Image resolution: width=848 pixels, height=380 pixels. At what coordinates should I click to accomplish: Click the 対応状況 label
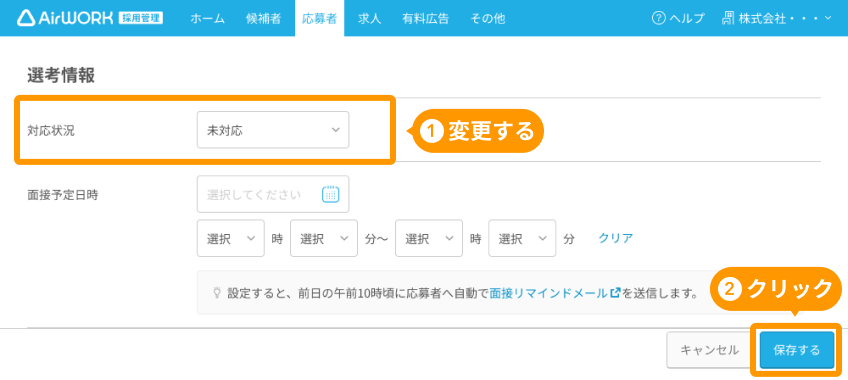click(51, 131)
